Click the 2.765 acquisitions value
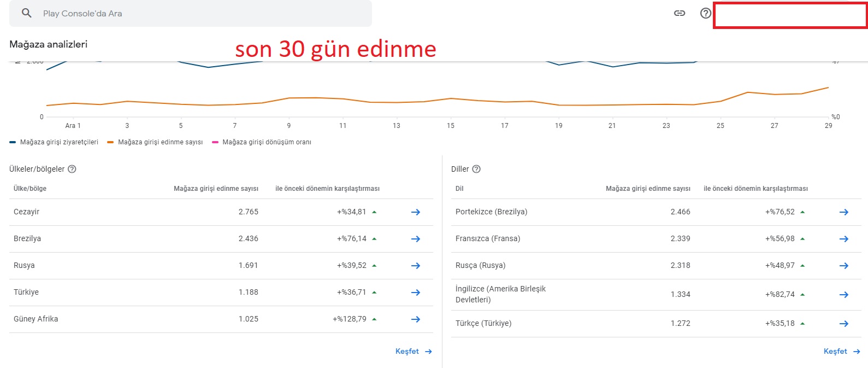 click(x=249, y=212)
